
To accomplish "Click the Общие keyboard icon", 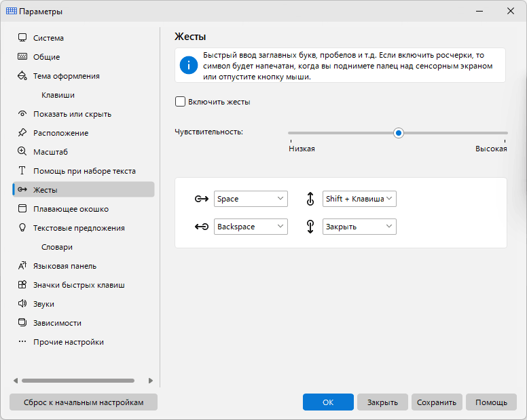I will click(x=22, y=56).
